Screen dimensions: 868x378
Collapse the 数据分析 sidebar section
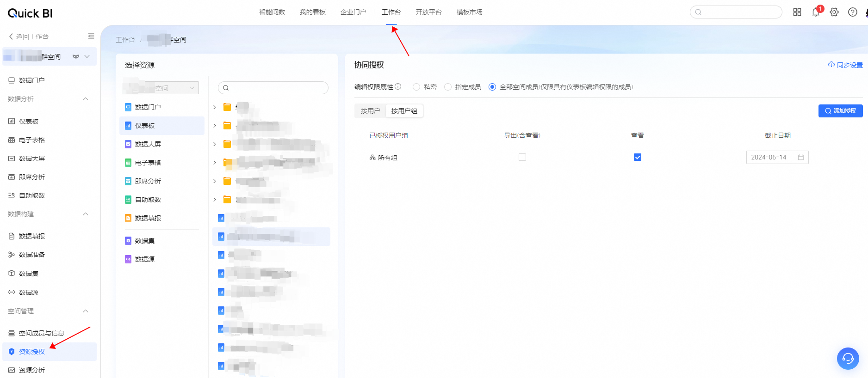86,99
